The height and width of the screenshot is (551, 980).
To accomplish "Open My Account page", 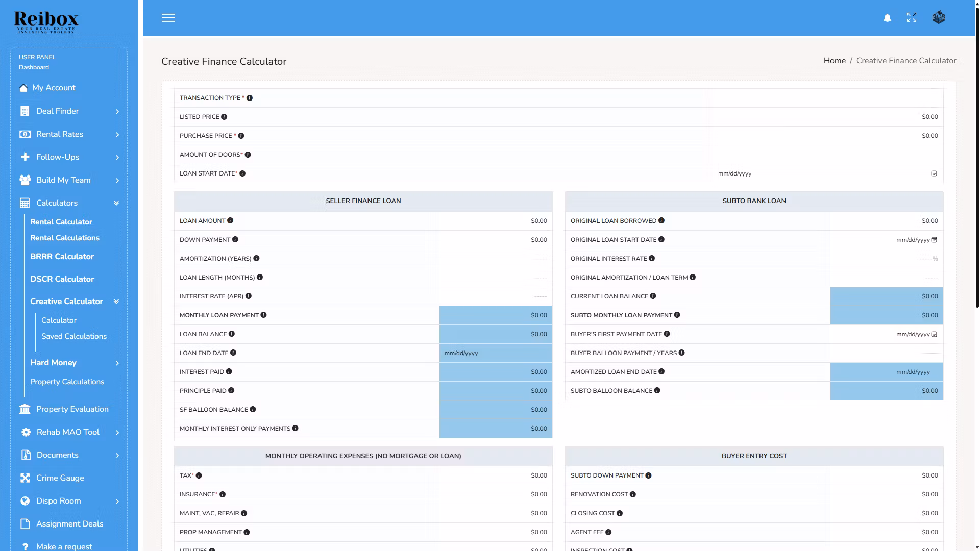I will tap(54, 88).
